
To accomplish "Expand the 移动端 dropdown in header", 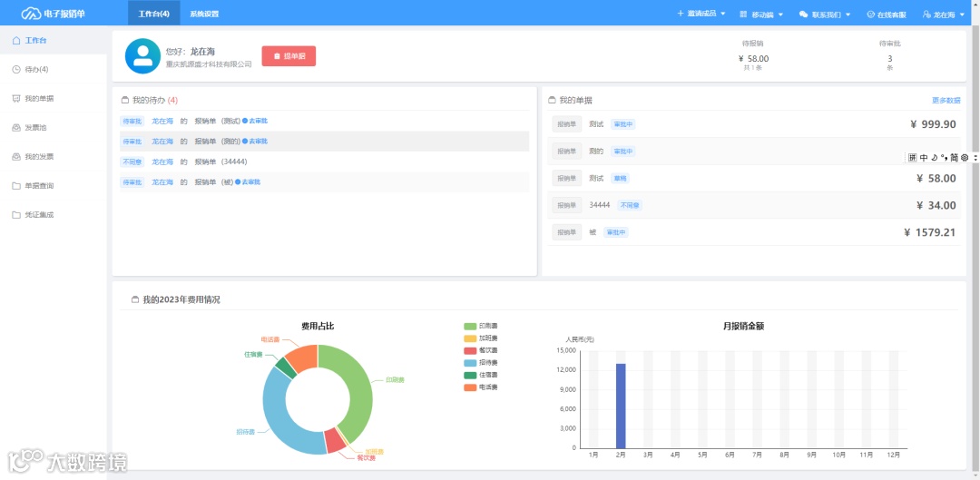I will coord(761,14).
